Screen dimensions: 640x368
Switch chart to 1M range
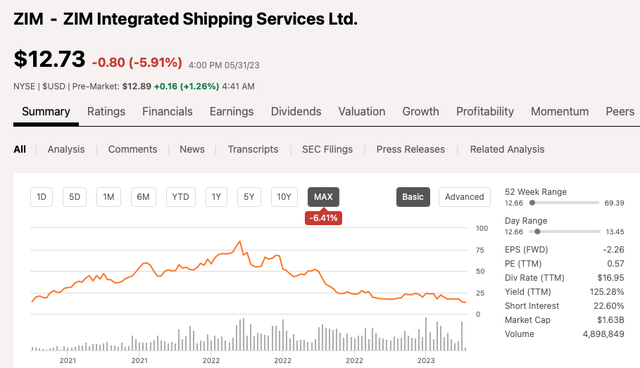click(109, 197)
